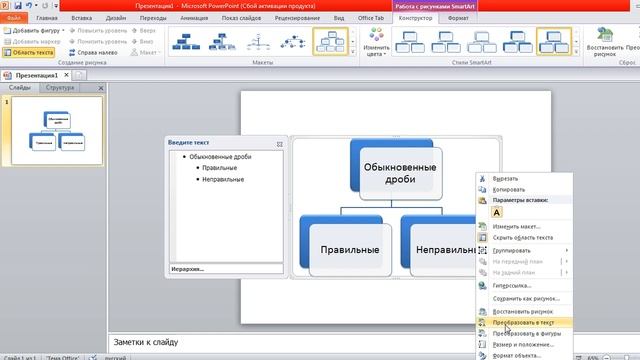Open the Office Tab ribbon tab
The height and width of the screenshot is (360, 640).
tap(371, 18)
